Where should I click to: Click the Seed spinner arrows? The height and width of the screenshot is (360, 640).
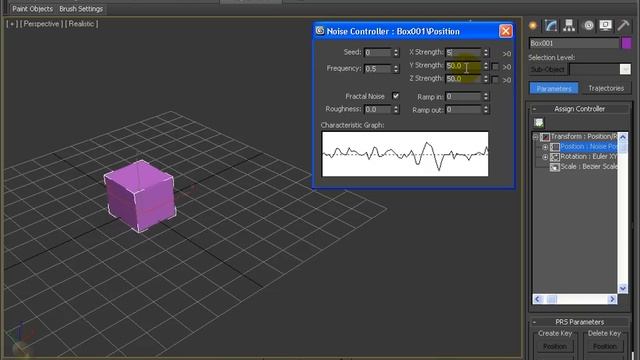coord(396,52)
